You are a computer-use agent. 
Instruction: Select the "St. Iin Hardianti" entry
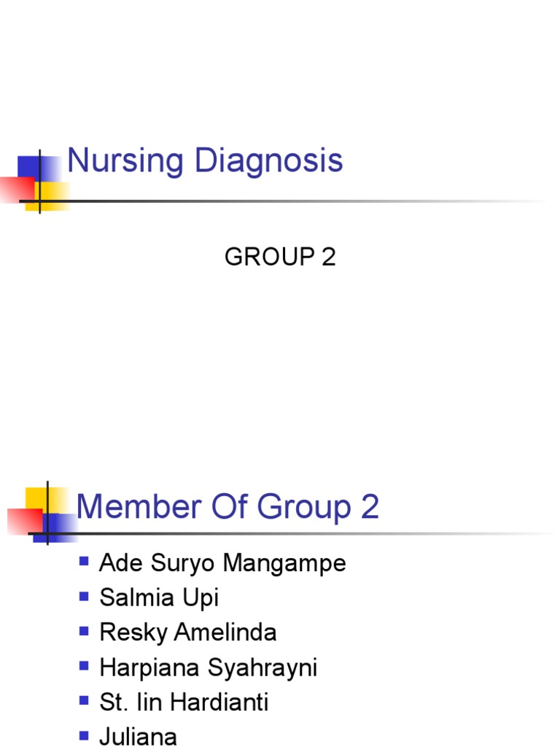[184, 703]
